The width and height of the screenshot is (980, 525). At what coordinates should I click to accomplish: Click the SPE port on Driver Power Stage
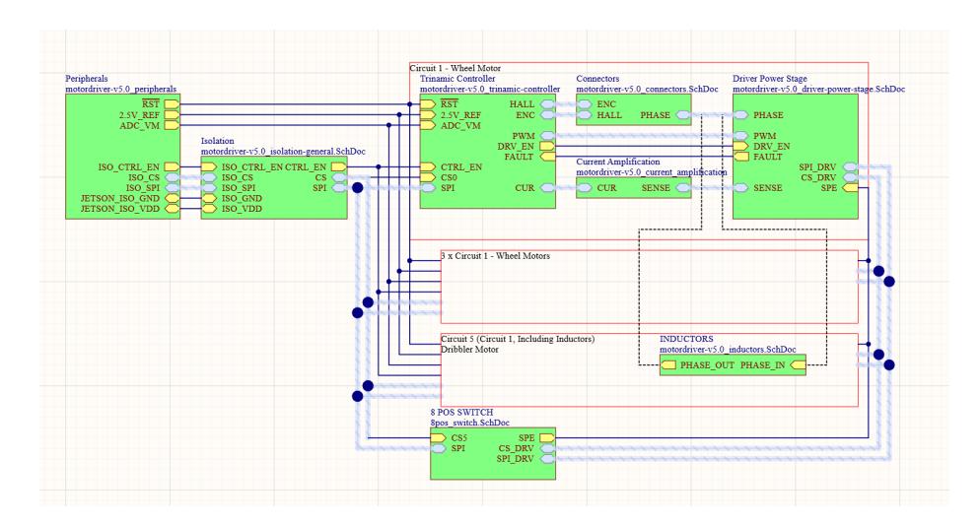(850, 188)
